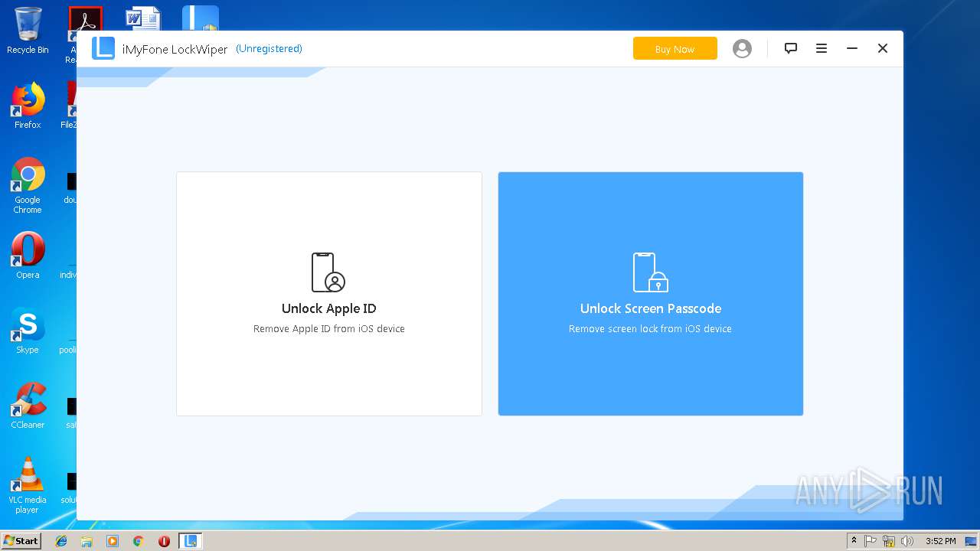Launch Skype desktop shortcut
Viewport: 980px width, 551px height.
[x=28, y=331]
